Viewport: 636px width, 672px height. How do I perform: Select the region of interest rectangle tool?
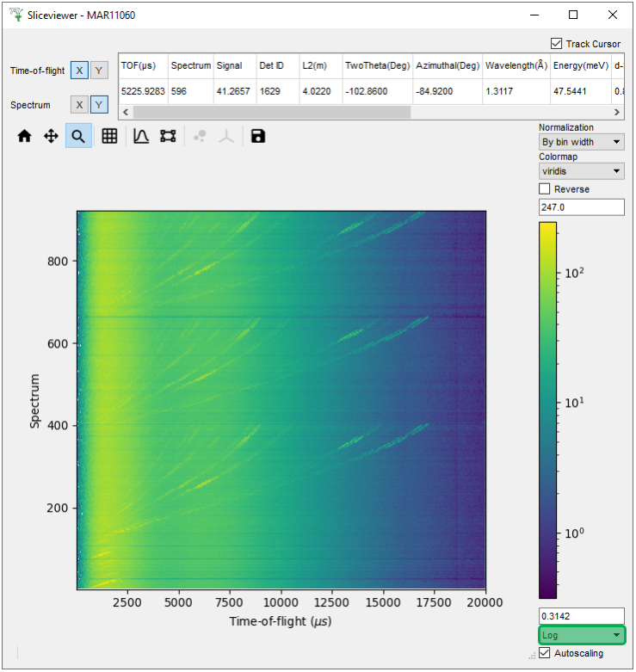click(x=168, y=136)
